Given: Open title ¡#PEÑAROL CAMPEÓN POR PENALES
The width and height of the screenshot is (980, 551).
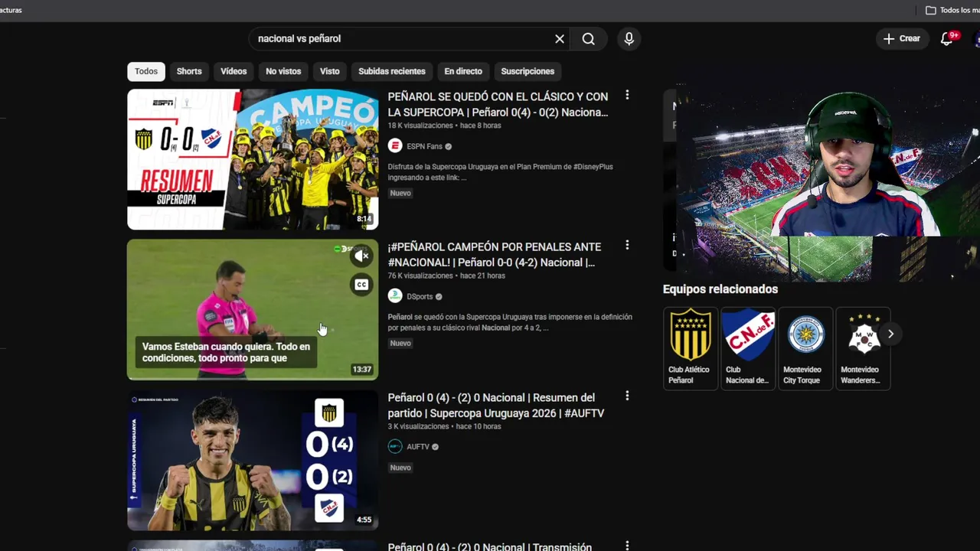Looking at the screenshot, I should (x=495, y=255).
